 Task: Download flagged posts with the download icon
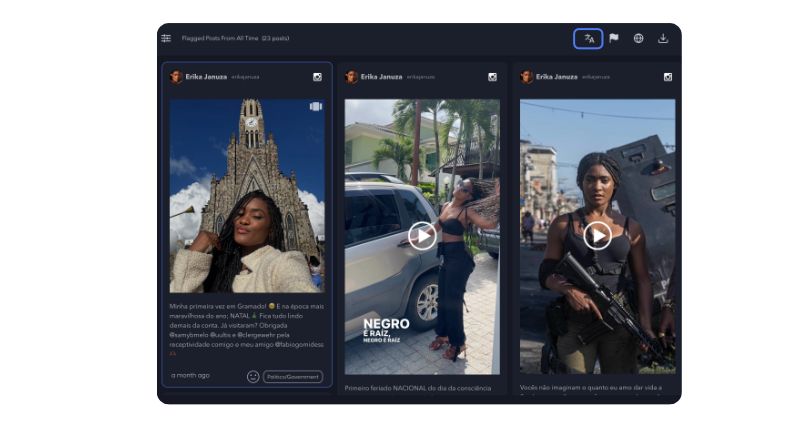(663, 39)
